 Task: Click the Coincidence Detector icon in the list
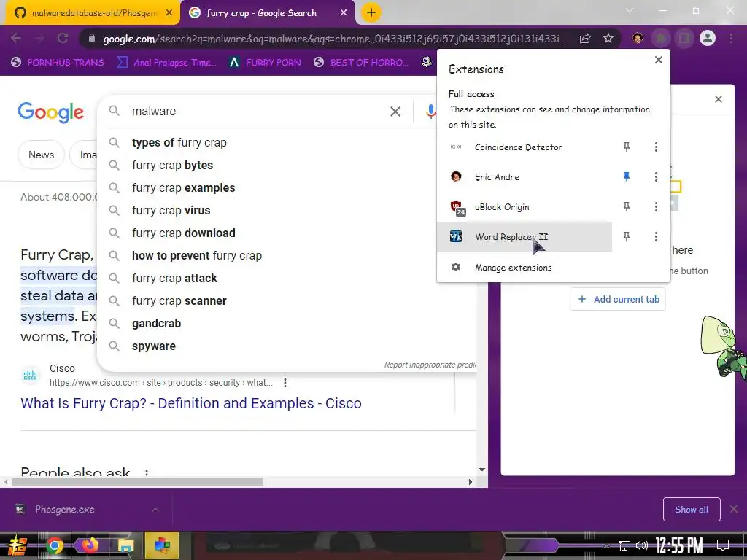click(456, 147)
